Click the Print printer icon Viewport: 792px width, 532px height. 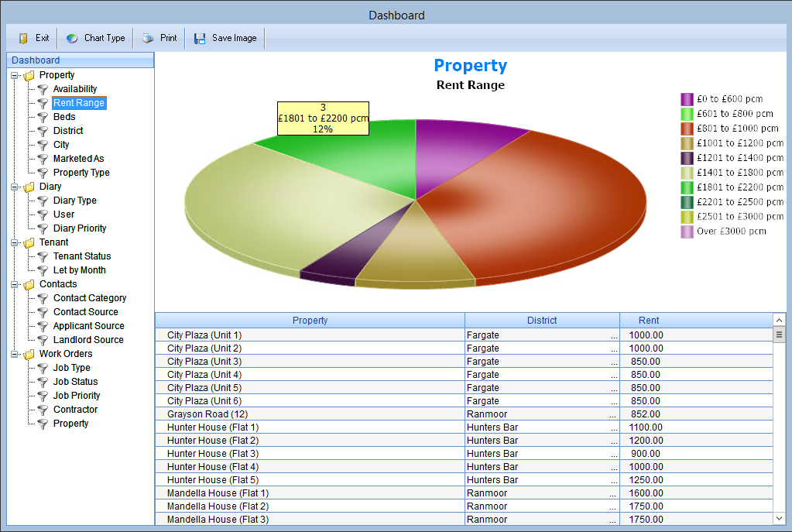click(148, 39)
